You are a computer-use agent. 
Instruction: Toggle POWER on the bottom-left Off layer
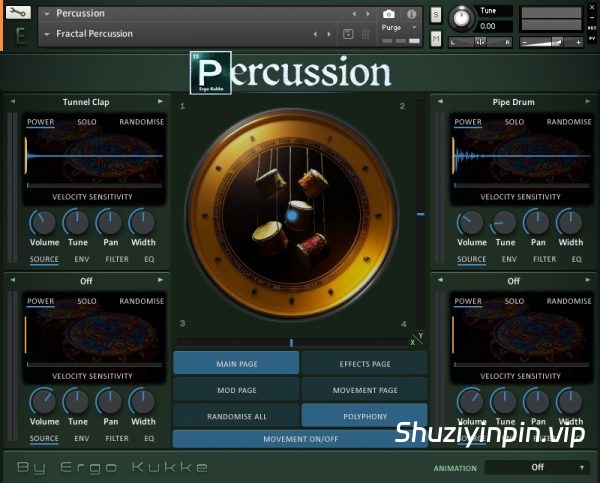(x=41, y=301)
